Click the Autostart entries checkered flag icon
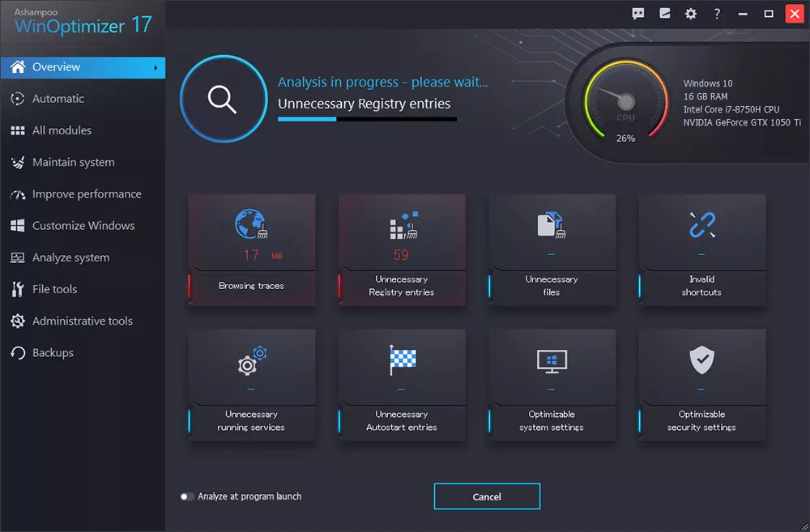The image size is (810, 532). (x=403, y=360)
